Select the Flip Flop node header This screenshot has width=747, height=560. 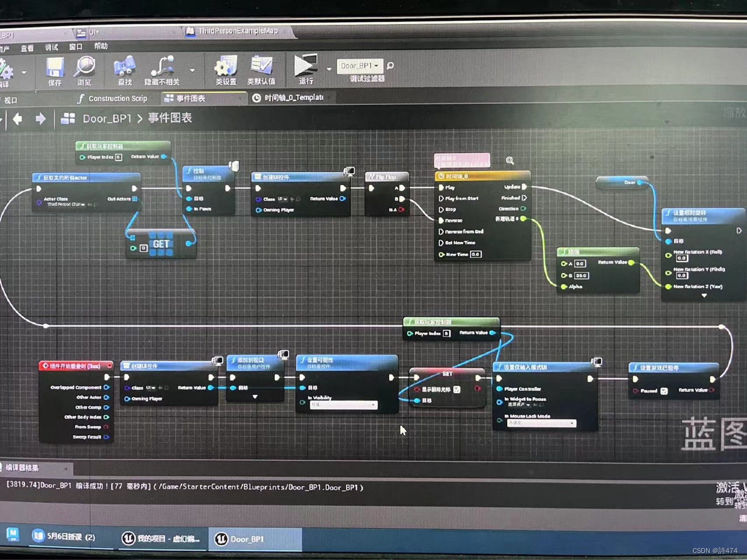[386, 176]
